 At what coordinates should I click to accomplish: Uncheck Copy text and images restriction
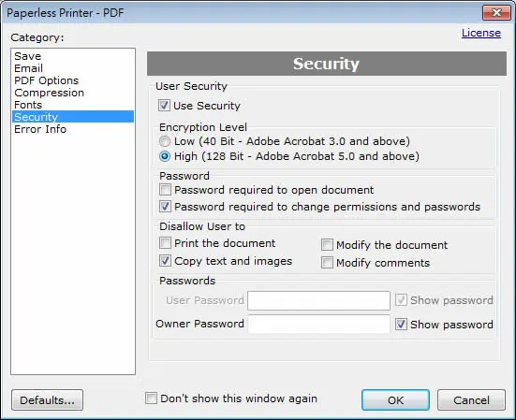coord(165,261)
